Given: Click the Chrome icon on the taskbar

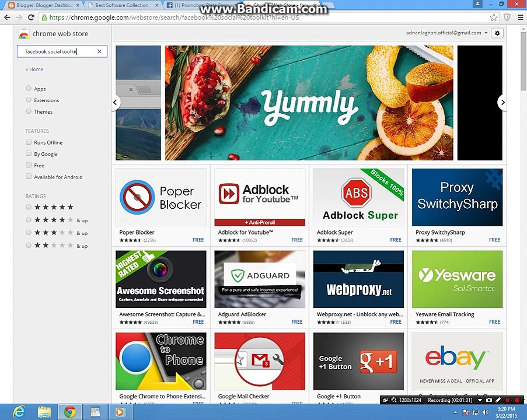Looking at the screenshot, I should tap(69, 412).
